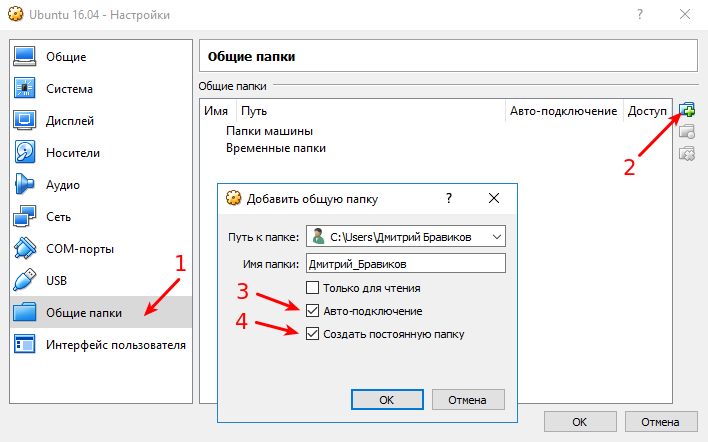Viewport: 708px width, 442px height.
Task: Select the Сеть settings category
Action: click(101, 217)
